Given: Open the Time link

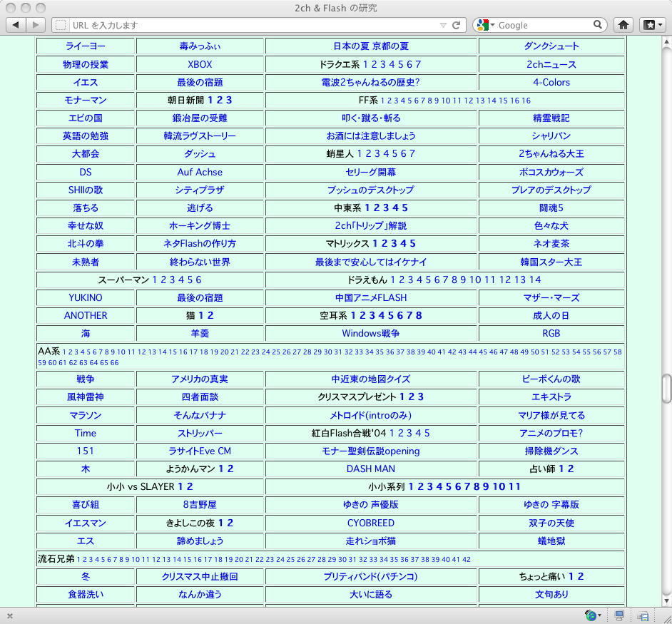Looking at the screenshot, I should tap(86, 434).
